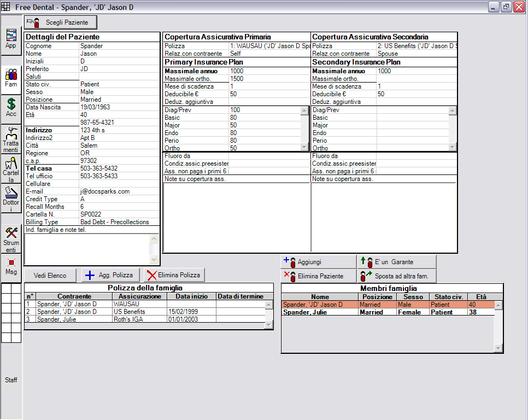Screen dimensions: 528x420
Task: Click the Copertura Assicurativa Secondaria heading
Action: click(x=370, y=37)
